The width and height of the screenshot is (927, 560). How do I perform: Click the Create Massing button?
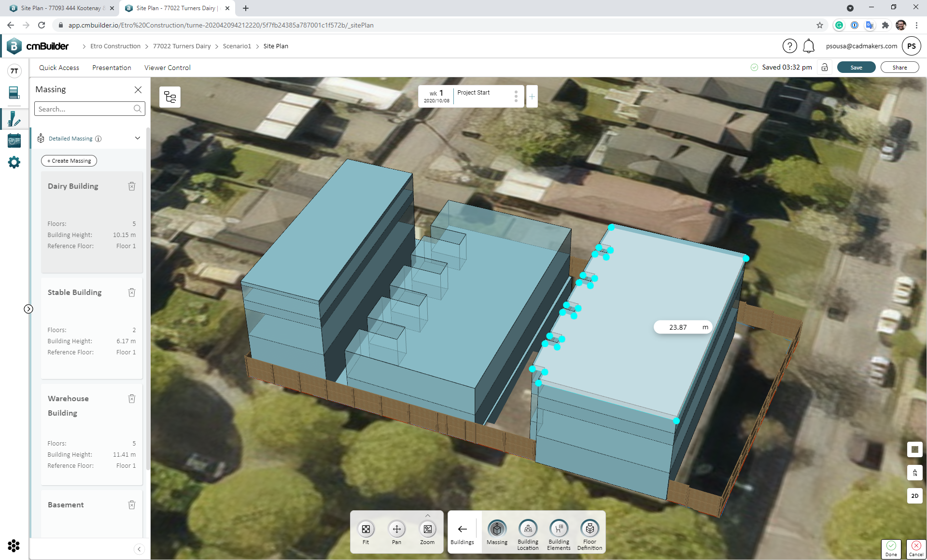[x=69, y=161]
